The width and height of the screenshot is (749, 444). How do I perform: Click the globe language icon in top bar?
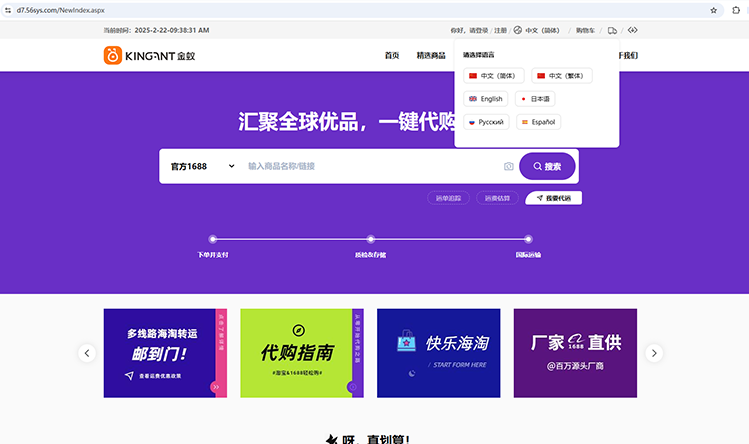pos(517,30)
